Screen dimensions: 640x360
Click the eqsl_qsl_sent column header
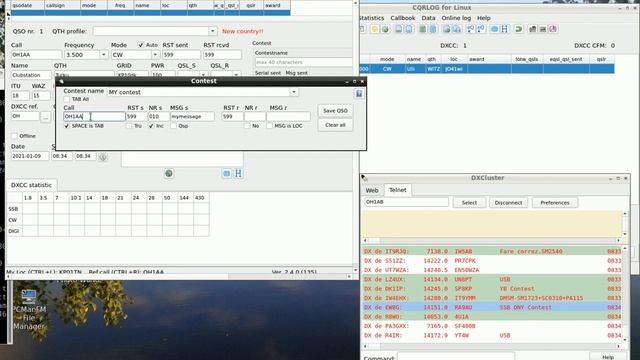[x=566, y=59]
